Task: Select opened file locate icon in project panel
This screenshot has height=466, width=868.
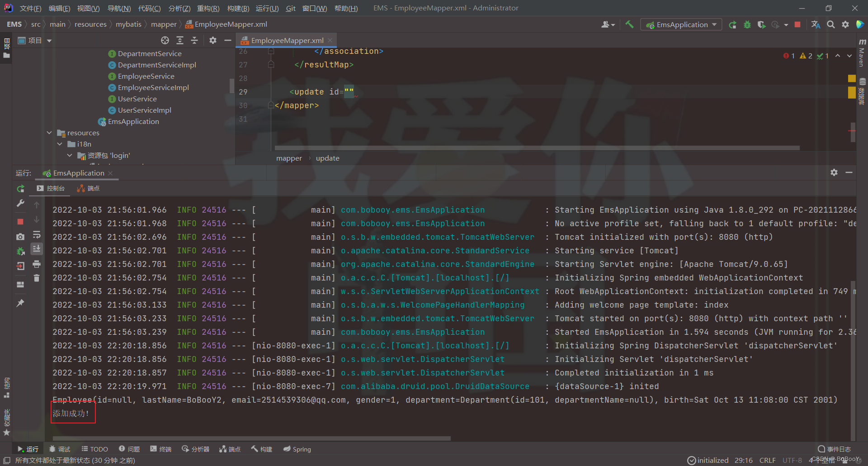Action: 165,40
